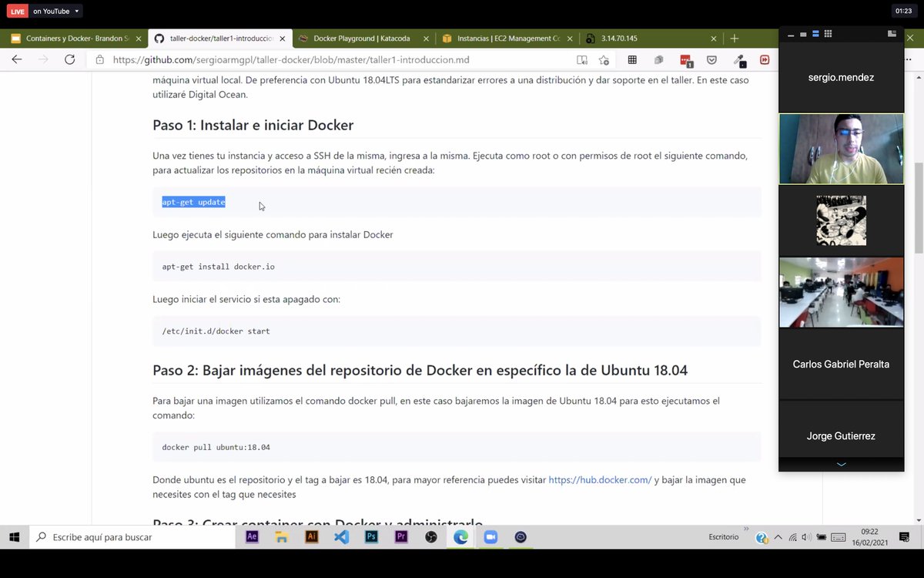Click the grid extension icon
Screen dimensions: 924x578
632,59
